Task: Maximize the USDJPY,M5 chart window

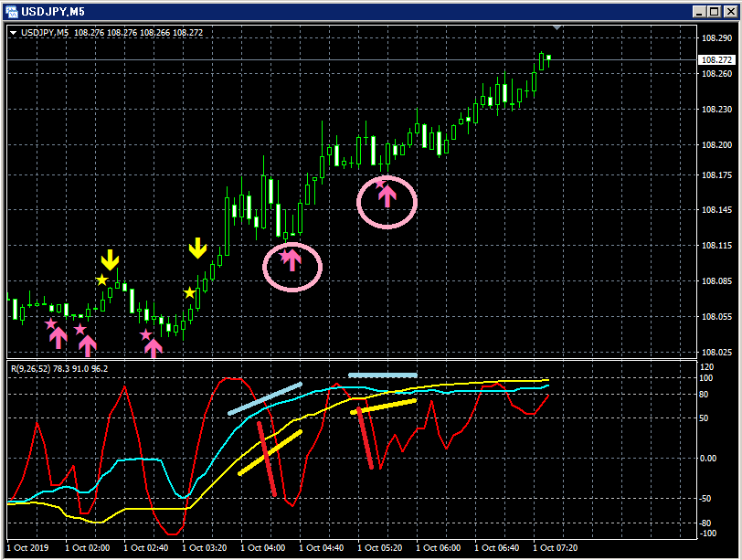Action: [x=714, y=11]
